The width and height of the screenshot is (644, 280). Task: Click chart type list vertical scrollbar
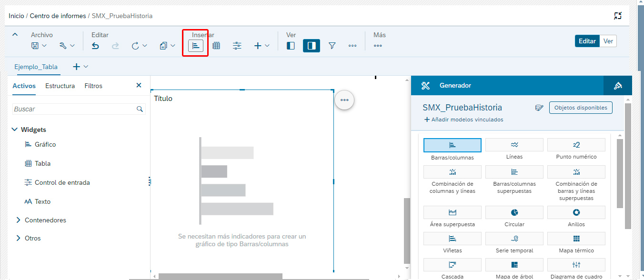tap(620, 174)
